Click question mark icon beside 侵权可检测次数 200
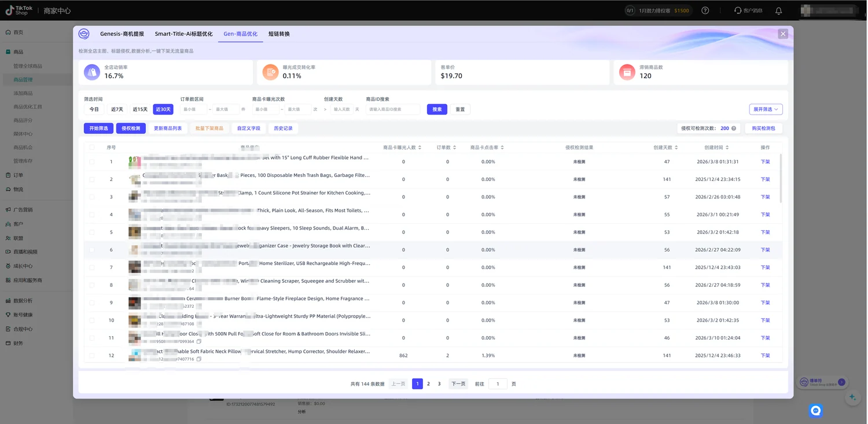This screenshot has width=868, height=424. (x=734, y=128)
